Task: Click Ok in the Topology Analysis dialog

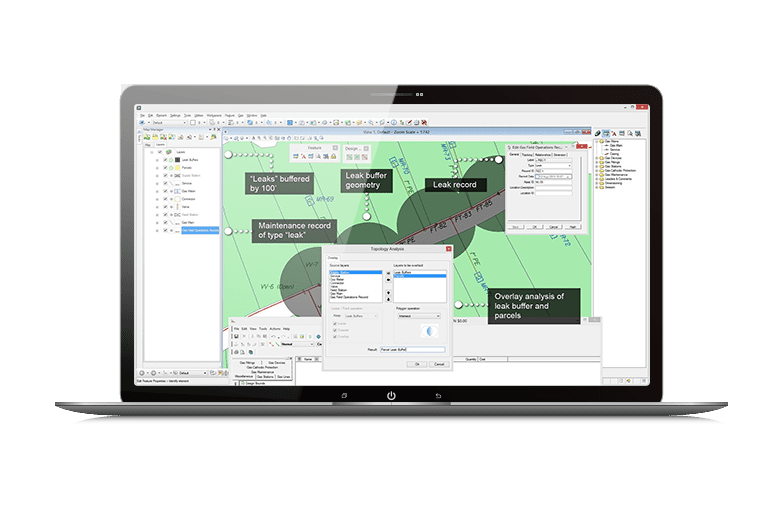Action: [x=417, y=363]
